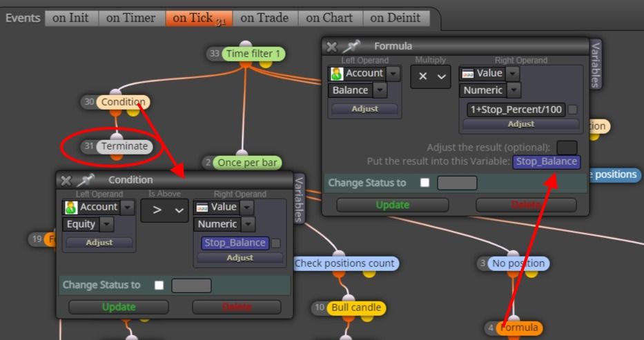The height and width of the screenshot is (340, 644).
Task: Enable Change Status to in Condition panel
Action: pos(159,285)
